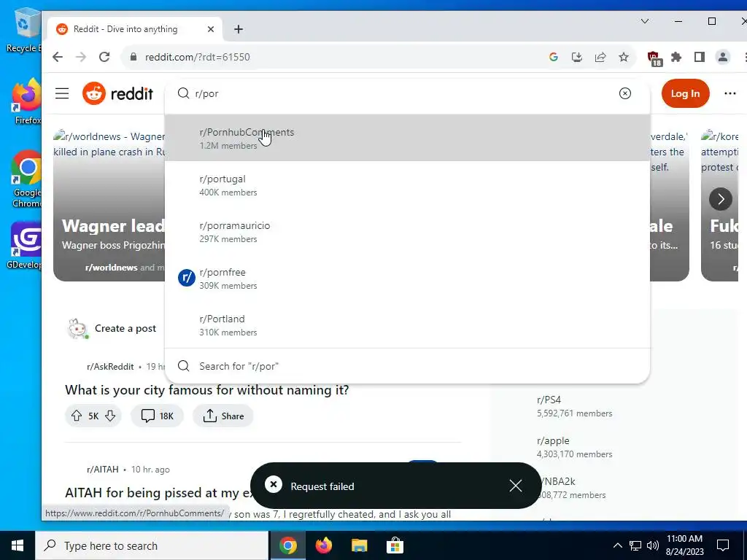The image size is (747, 560).
Task: Open the Recycle Bin desktop icon
Action: [x=24, y=29]
